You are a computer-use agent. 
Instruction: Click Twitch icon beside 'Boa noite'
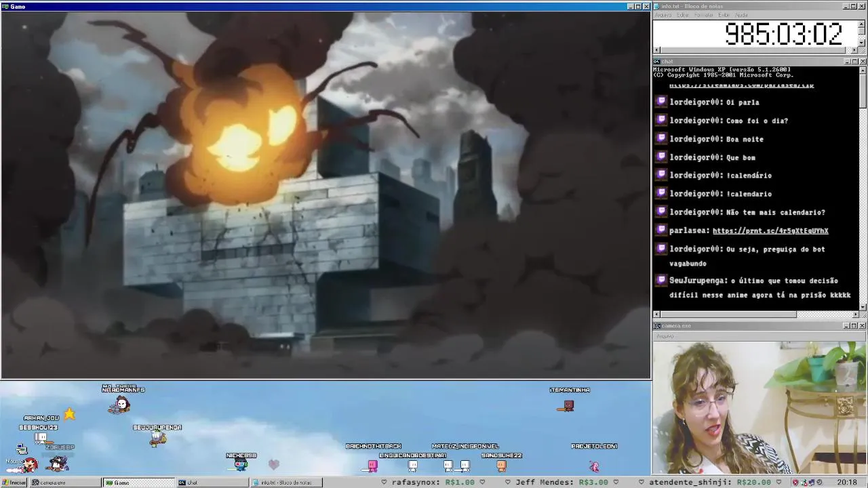[x=661, y=138]
